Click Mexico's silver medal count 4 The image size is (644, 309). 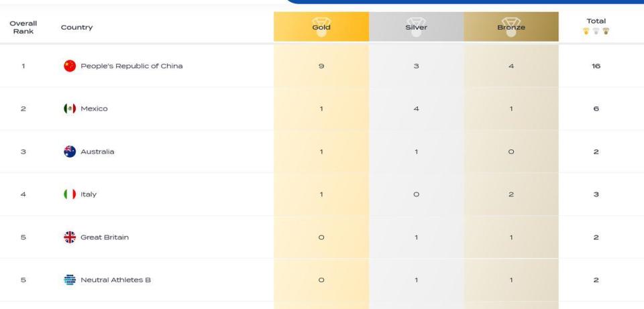point(416,109)
